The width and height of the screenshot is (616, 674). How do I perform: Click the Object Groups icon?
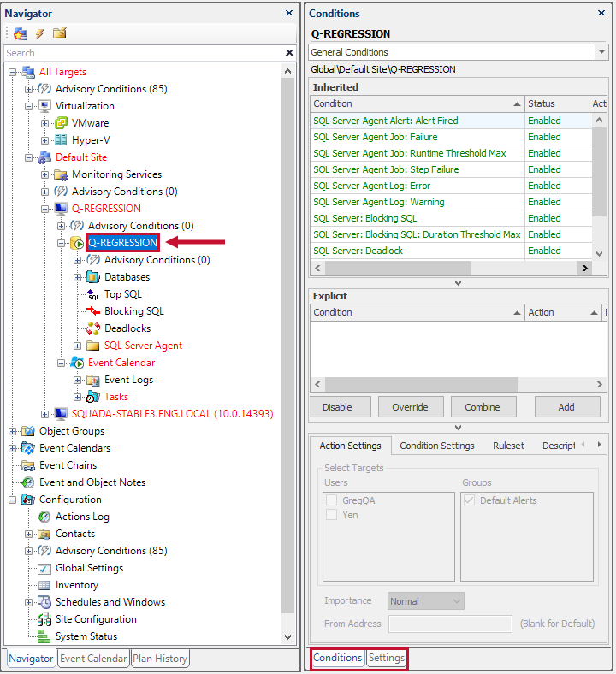point(28,431)
